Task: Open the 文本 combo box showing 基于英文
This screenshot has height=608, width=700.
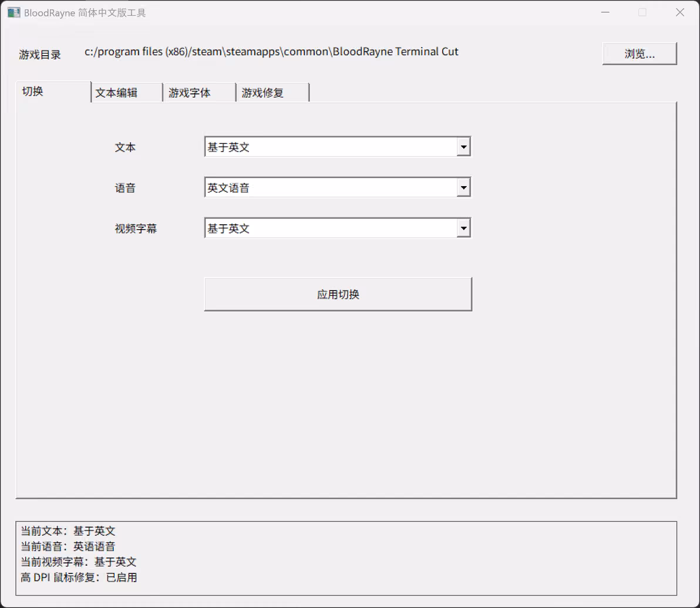Action: [x=338, y=147]
